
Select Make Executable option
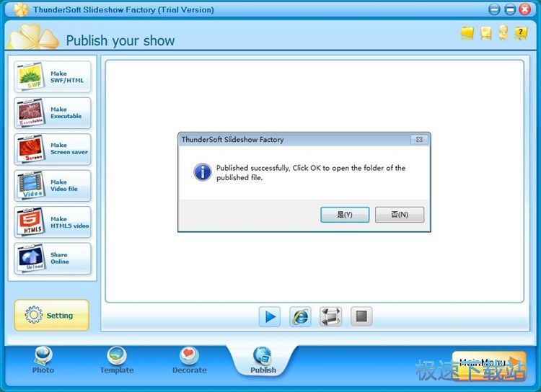[53, 112]
